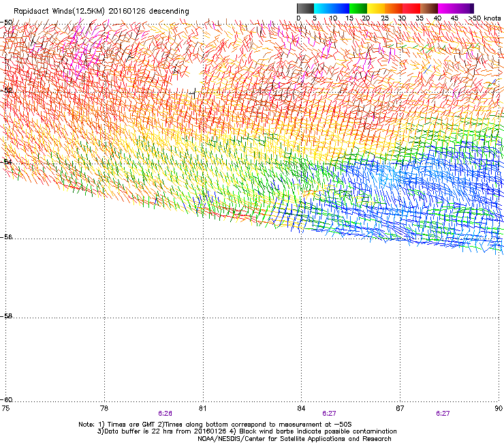Click the purple '6:27' time near longitude 84
The width and height of the screenshot is (504, 443).
329,414
